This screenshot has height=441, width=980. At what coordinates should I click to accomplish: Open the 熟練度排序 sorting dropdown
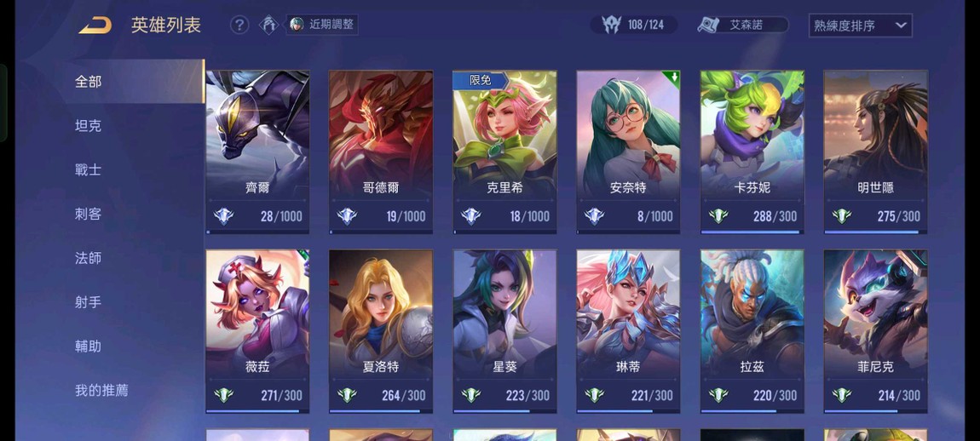point(860,26)
